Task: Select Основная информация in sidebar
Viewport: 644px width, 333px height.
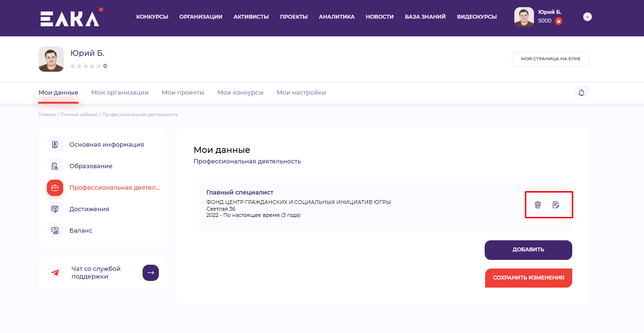Action: pyautogui.click(x=106, y=145)
